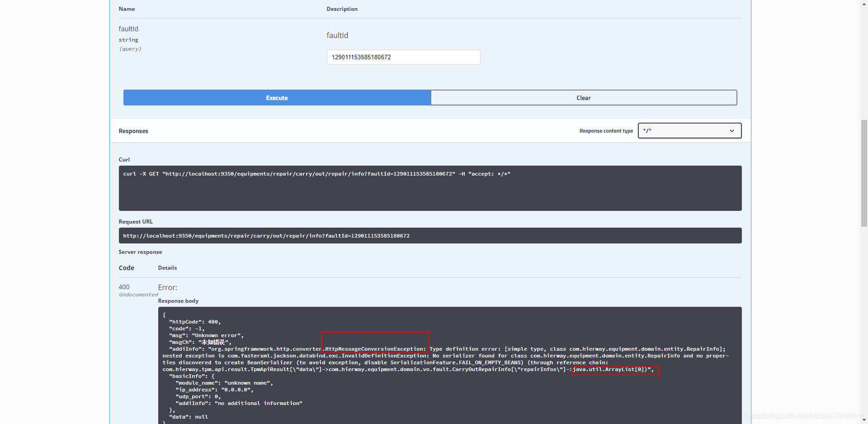Click the faultId input field
This screenshot has width=868, height=424.
coord(403,57)
